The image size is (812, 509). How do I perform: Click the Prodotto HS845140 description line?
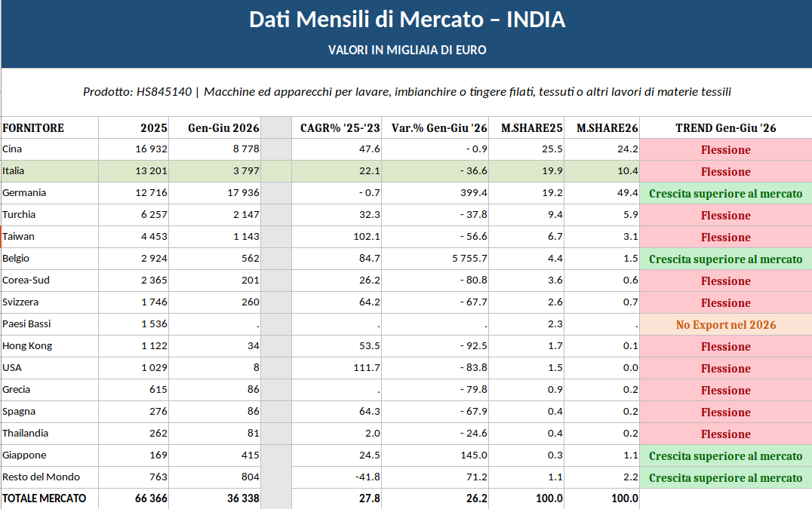click(407, 92)
